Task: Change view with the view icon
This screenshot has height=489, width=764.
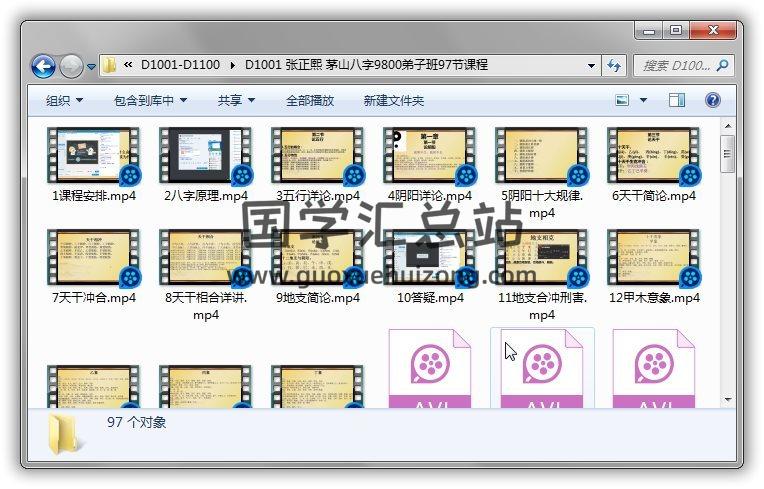Action: pyautogui.click(x=622, y=100)
